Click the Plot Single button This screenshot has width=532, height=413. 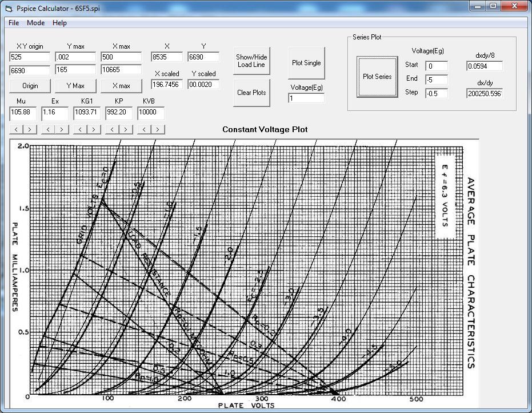coord(306,63)
